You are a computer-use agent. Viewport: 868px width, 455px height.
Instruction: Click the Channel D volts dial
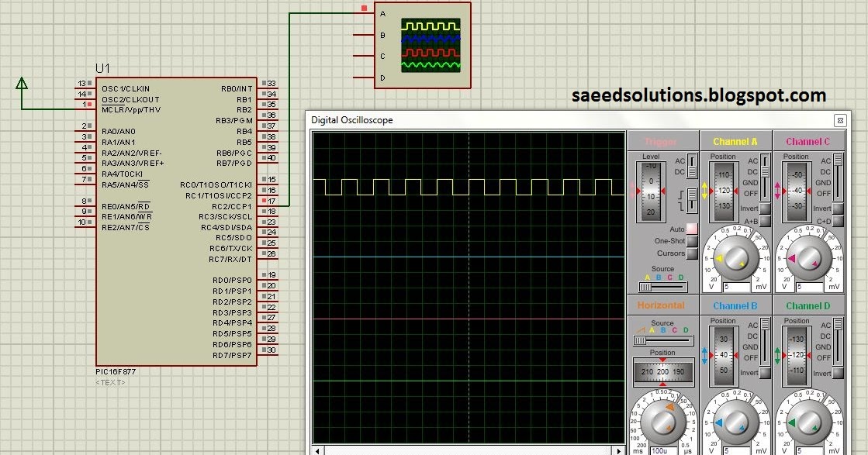pos(809,422)
